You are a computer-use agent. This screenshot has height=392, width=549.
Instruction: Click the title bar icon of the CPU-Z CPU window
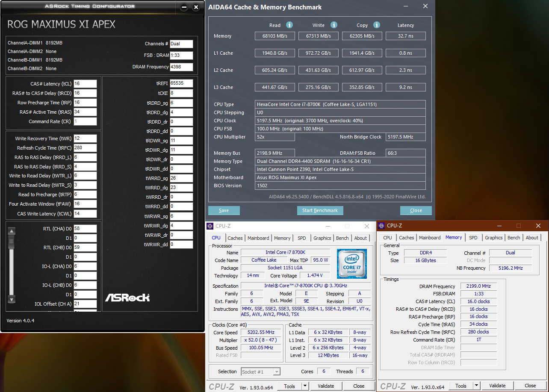click(x=210, y=226)
